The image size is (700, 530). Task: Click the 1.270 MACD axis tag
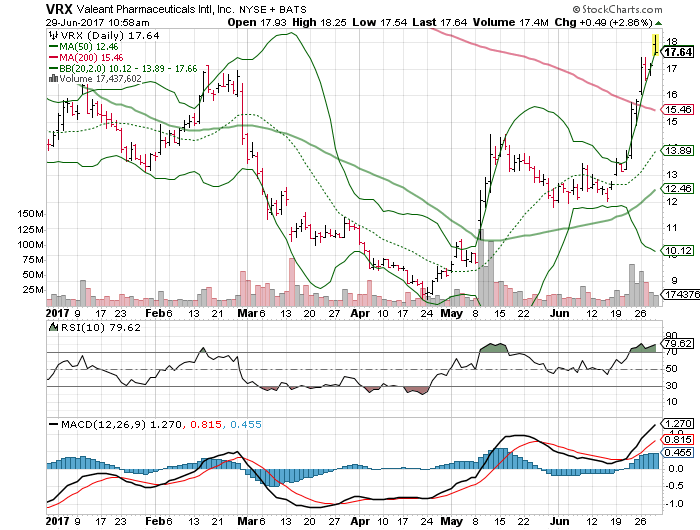click(677, 423)
